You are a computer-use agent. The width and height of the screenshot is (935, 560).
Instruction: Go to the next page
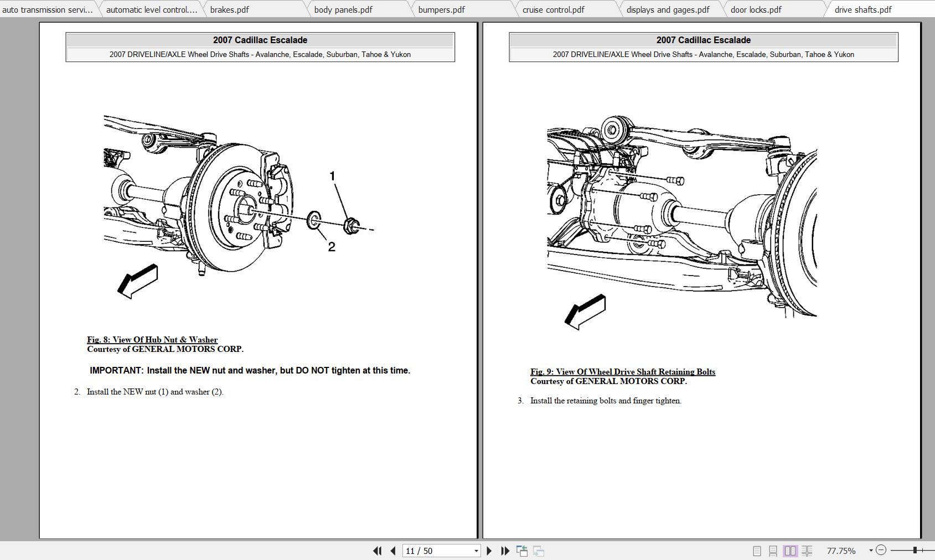tap(489, 551)
